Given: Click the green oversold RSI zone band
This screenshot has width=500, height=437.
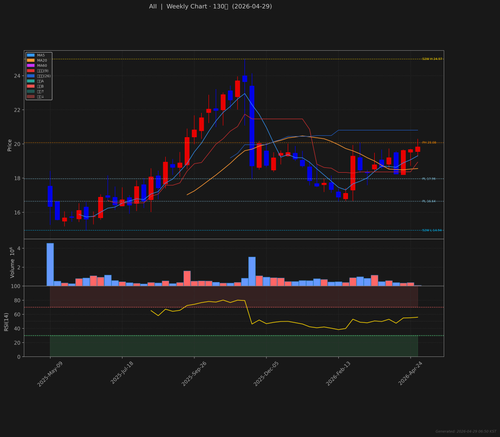Looking at the screenshot, I should point(234,346).
